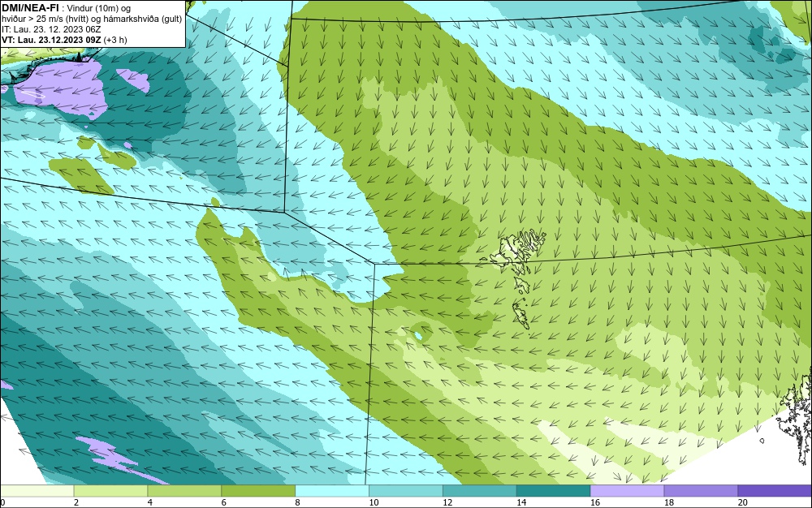Click the DMI/NEA-FI title text
The image size is (812, 508).
pyautogui.click(x=30, y=7)
